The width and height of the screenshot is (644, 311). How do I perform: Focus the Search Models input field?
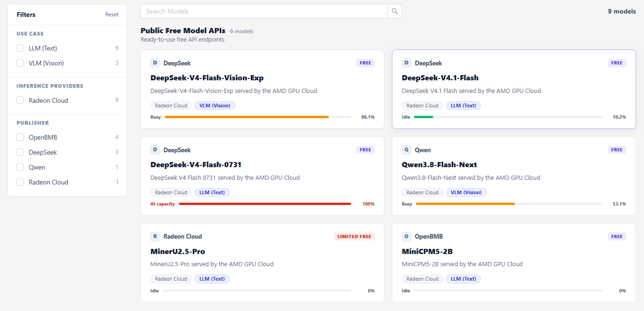point(264,11)
